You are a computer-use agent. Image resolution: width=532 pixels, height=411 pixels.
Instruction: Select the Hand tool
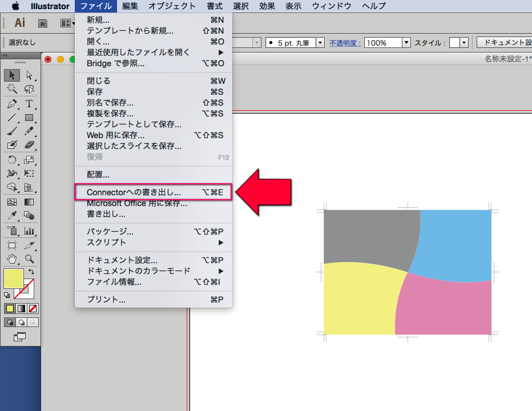pyautogui.click(x=12, y=259)
